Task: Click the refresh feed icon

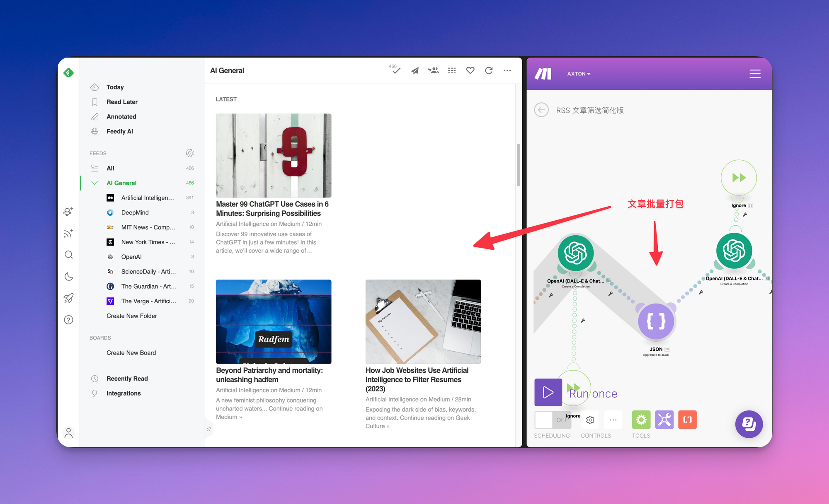Action: [489, 70]
